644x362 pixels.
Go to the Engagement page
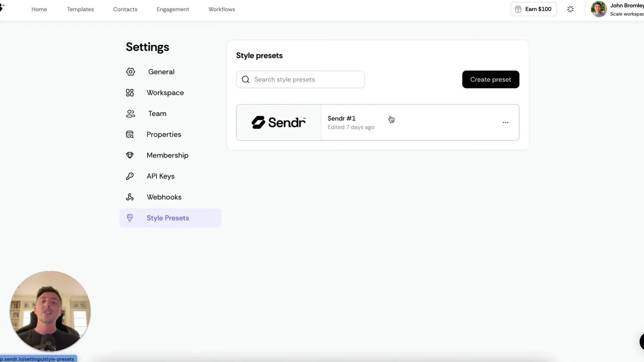tap(173, 9)
